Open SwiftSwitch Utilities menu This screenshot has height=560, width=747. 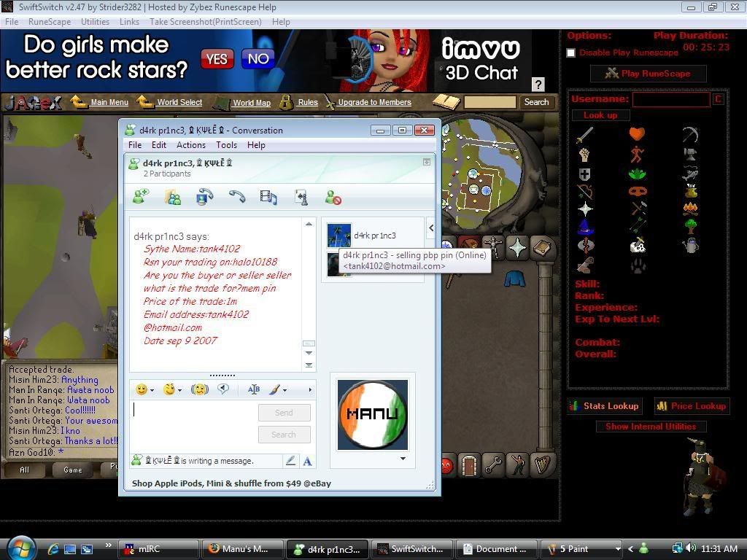pos(95,22)
